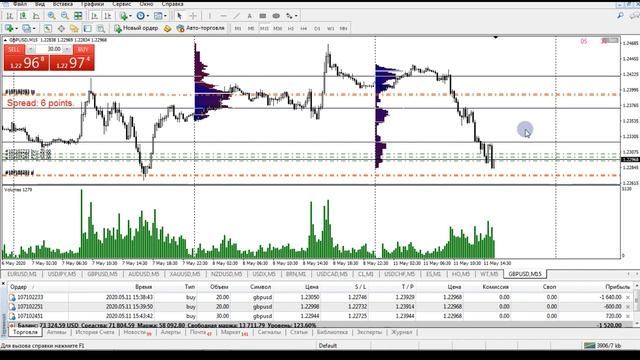Decrease volume arrow beside SELL
This screenshot has height=360, width=640.
pos(31,49)
